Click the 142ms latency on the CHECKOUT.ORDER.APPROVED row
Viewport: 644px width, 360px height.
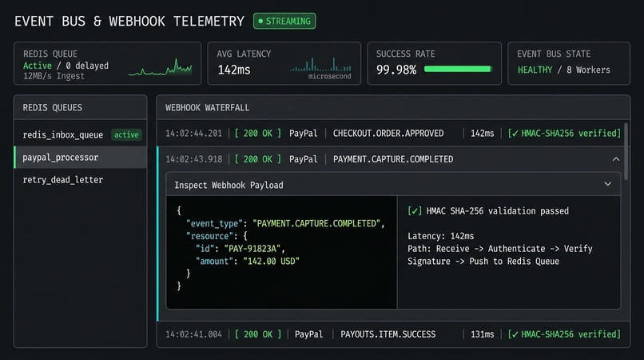pos(482,134)
